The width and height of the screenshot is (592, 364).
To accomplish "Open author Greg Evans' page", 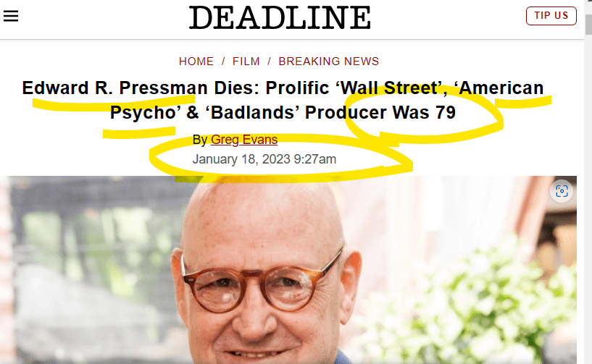I will click(x=244, y=140).
